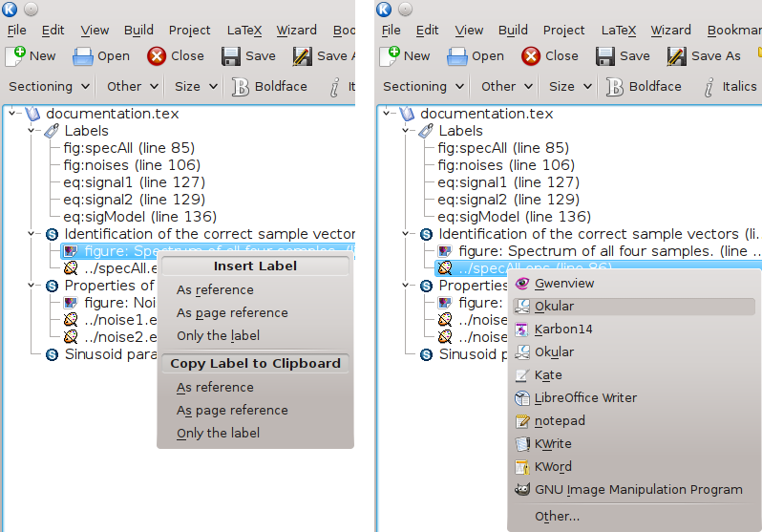Copy label to clipboard As page reference
The image size is (762, 532).
tap(255, 410)
